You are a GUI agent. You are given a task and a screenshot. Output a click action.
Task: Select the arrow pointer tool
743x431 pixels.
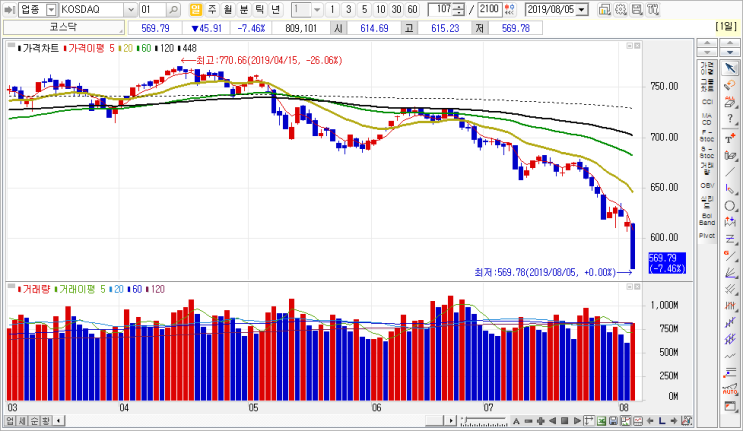pyautogui.click(x=730, y=68)
